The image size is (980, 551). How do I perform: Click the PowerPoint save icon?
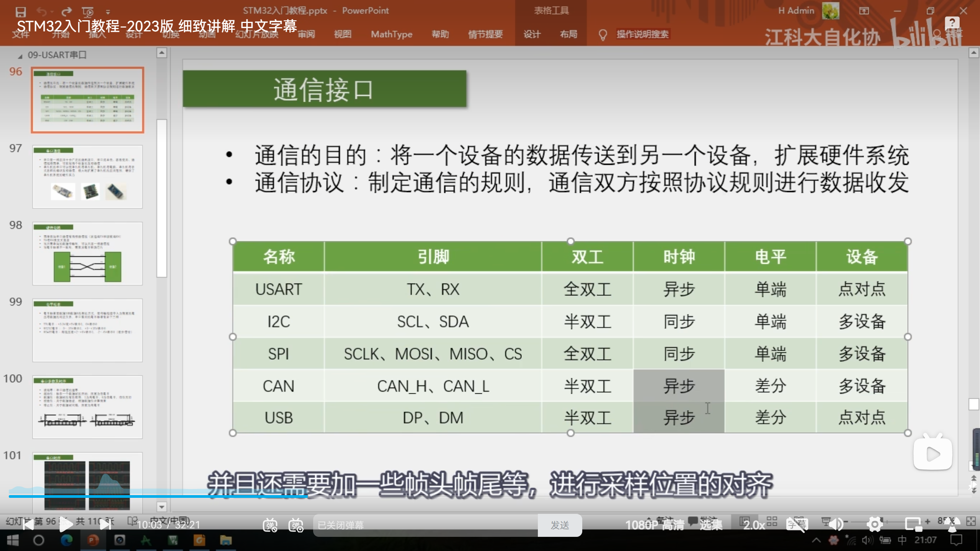pos(21,11)
